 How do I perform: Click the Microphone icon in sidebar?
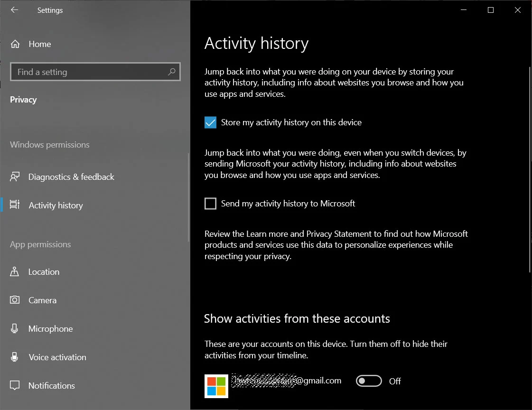tap(15, 329)
